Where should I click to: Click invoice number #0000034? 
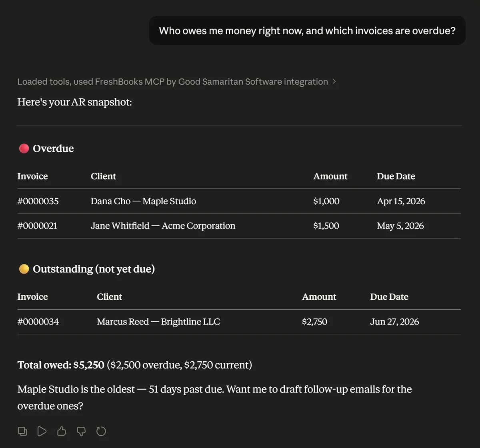(38, 322)
